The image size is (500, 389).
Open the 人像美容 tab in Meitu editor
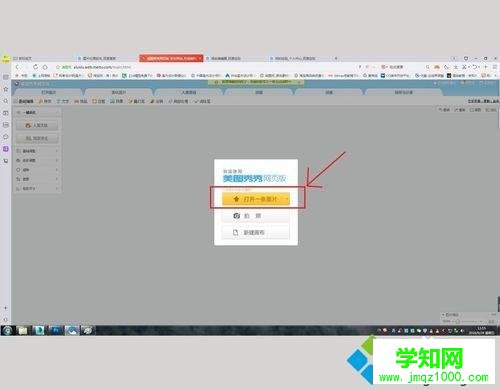(x=189, y=92)
